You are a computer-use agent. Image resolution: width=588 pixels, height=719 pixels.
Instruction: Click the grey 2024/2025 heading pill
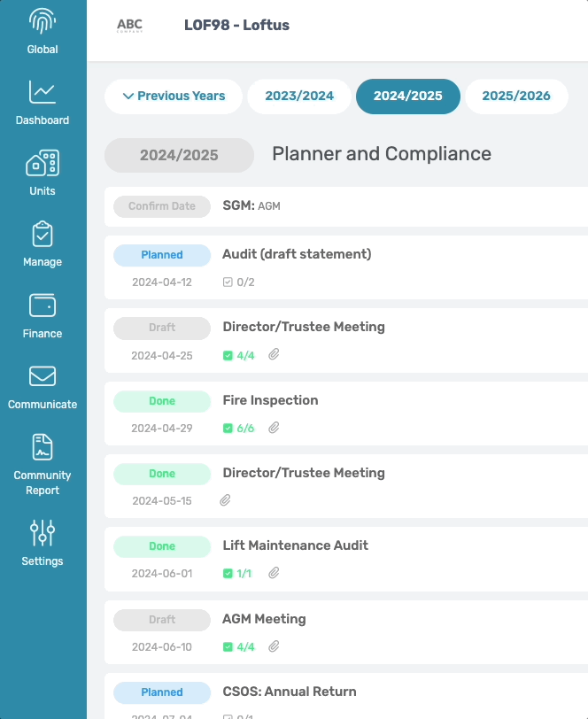[x=180, y=156]
